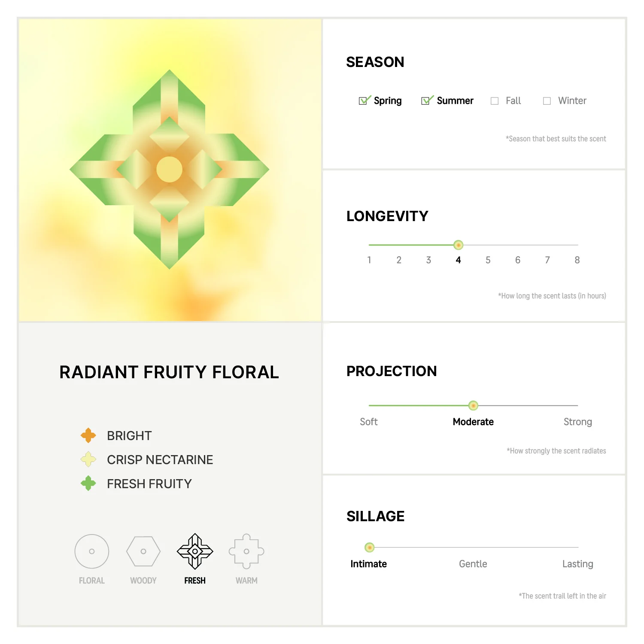Uncheck the Summer season checkbox

[x=427, y=100]
